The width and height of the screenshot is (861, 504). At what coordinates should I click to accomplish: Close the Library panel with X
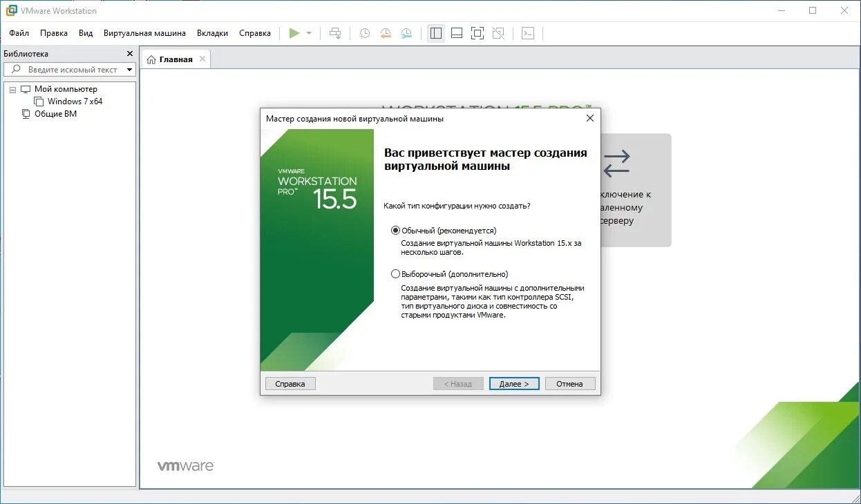click(129, 53)
